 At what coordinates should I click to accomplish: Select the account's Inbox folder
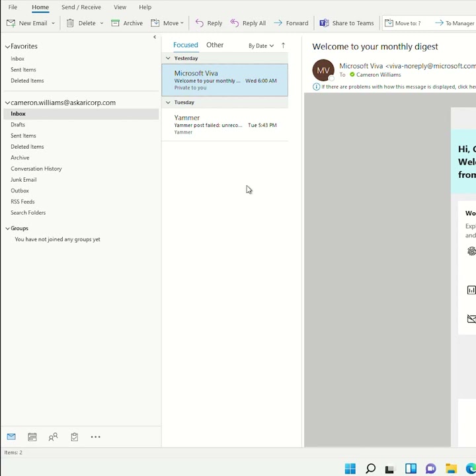(x=81, y=114)
